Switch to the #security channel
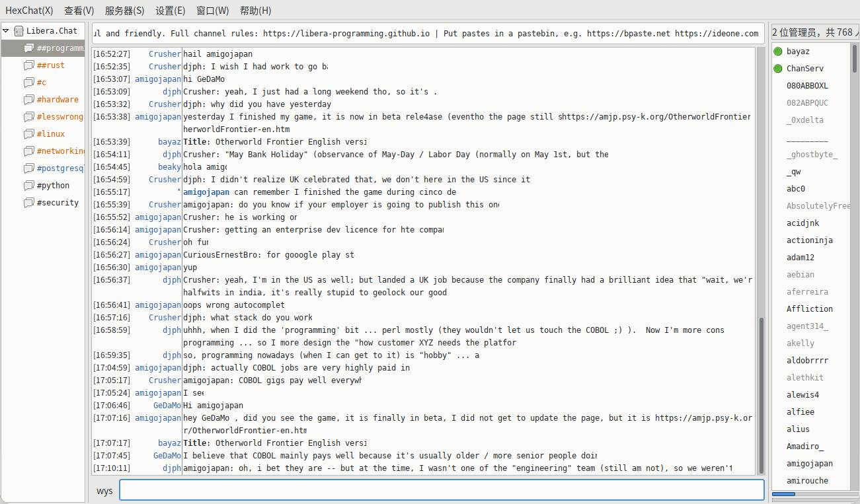This screenshot has width=860, height=504. [58, 202]
